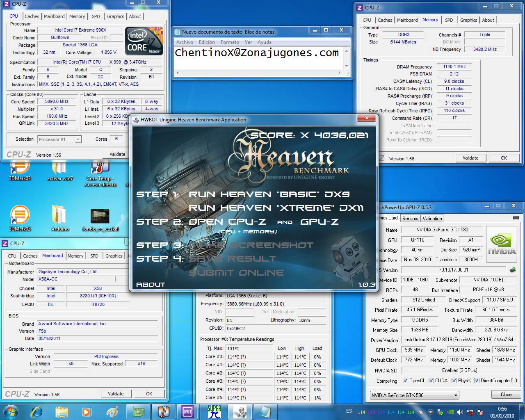This screenshot has height=420, width=525.
Task: Switch to GPU-Z in the taskbar
Action: [x=138, y=412]
